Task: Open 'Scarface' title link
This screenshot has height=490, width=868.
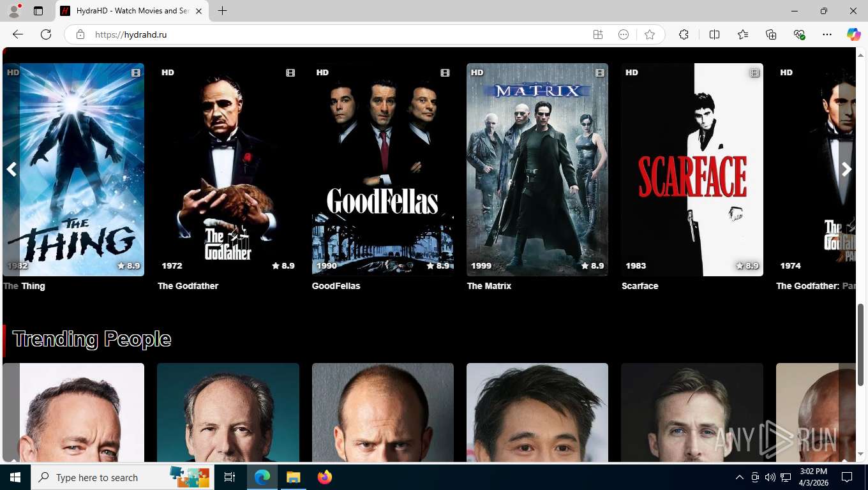Action: click(x=640, y=286)
